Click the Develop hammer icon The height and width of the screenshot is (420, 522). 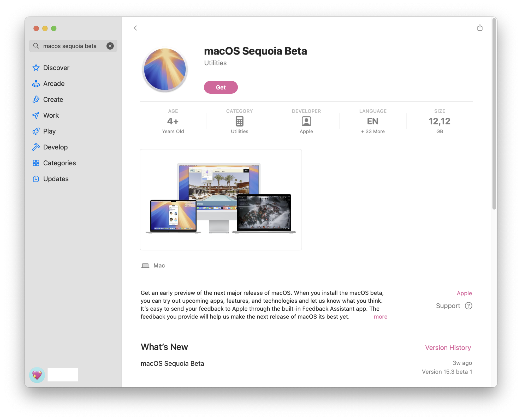point(36,147)
